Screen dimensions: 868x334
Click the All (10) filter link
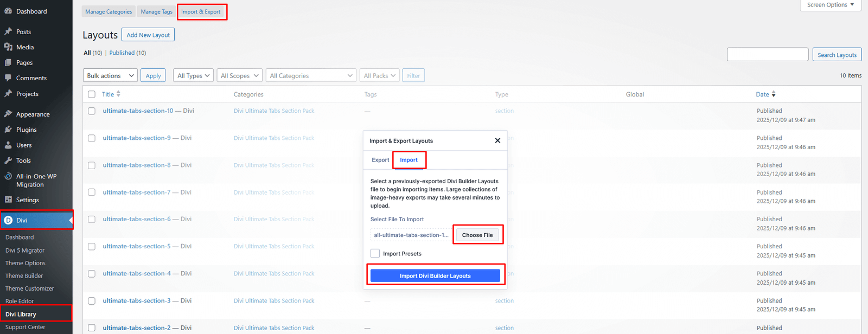coord(93,53)
